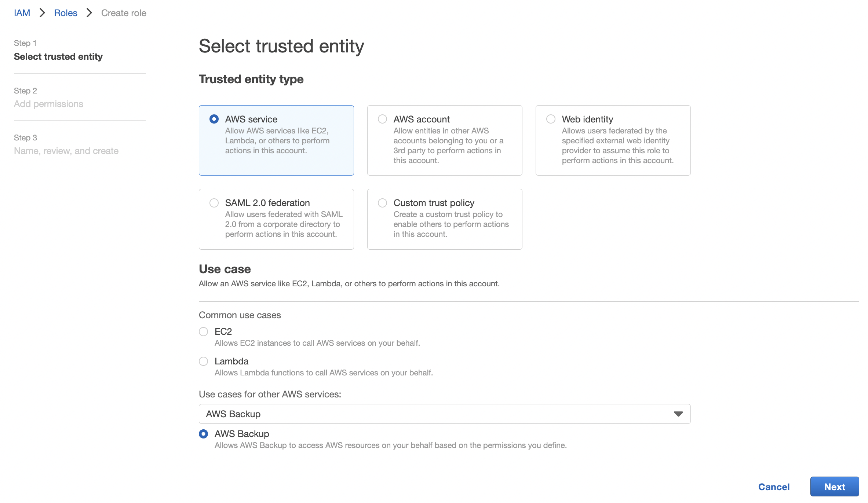Choose AWS account as trusted entity
Viewport: 868px width, 503px height.
pyautogui.click(x=382, y=119)
